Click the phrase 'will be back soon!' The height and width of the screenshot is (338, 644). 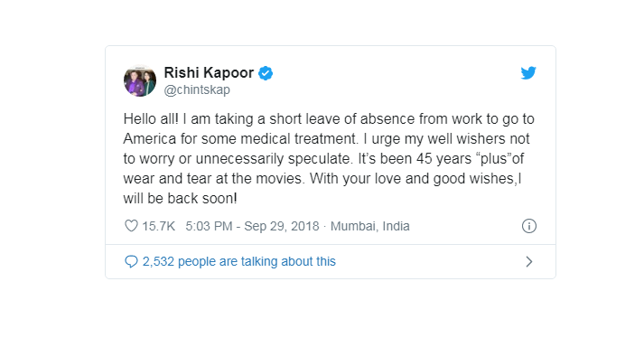click(181, 199)
